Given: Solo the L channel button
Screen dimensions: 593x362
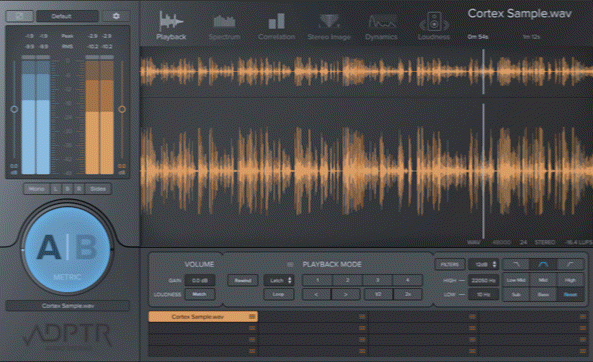Looking at the screenshot, I should pyautogui.click(x=56, y=188).
